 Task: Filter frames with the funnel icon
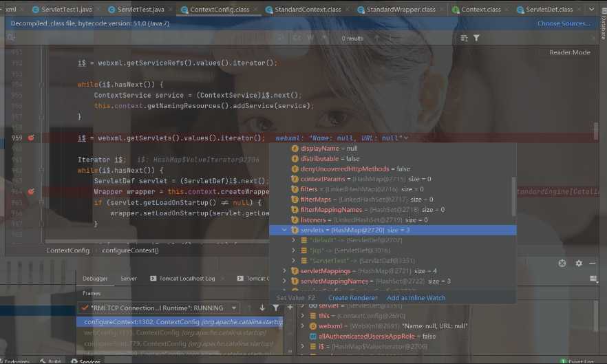(275, 308)
